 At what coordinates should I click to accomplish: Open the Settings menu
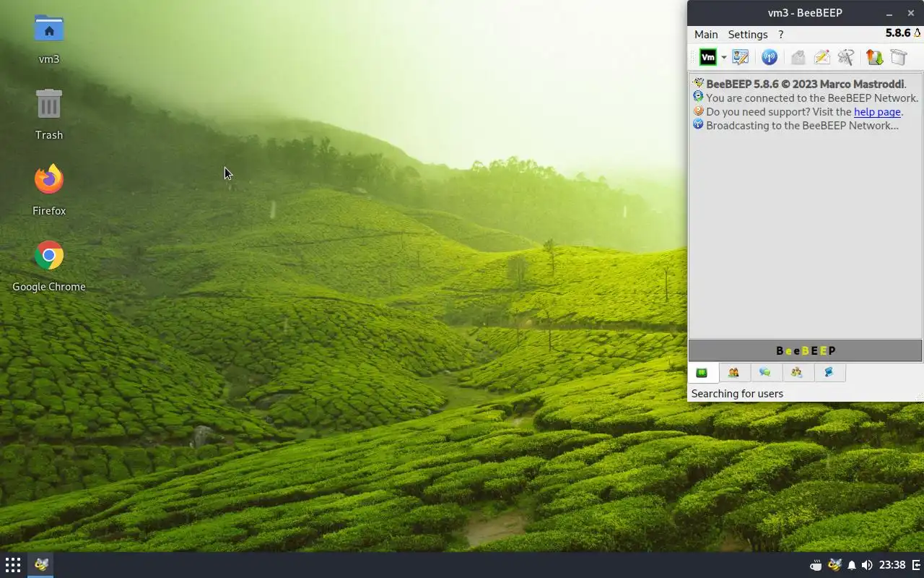tap(748, 35)
